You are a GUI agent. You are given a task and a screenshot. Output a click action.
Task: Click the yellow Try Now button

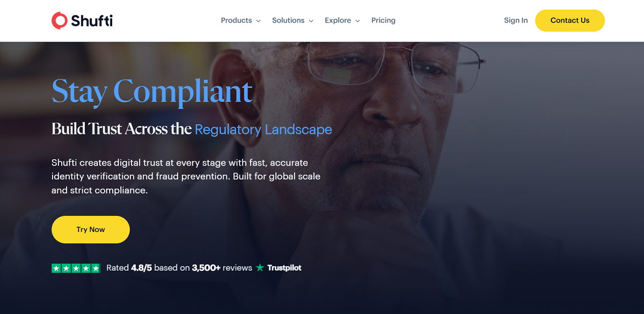coord(91,229)
